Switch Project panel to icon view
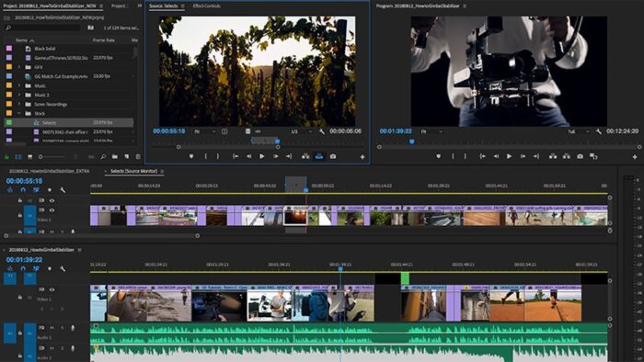Screen dimensions: 644x362 click(x=30, y=157)
